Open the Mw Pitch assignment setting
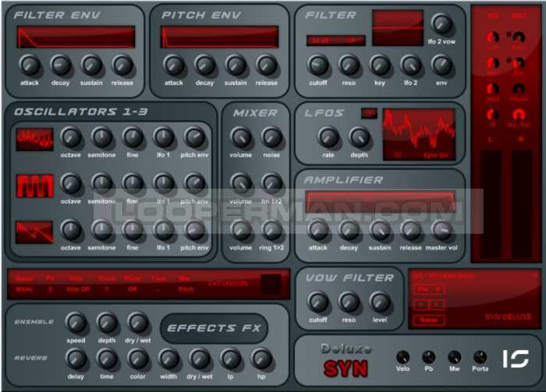 [x=186, y=289]
